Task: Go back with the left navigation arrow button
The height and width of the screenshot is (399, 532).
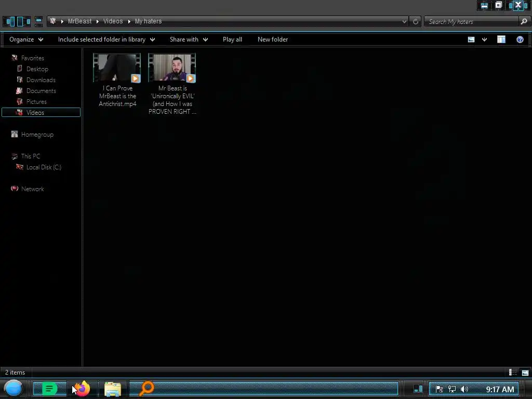Action: click(9, 21)
